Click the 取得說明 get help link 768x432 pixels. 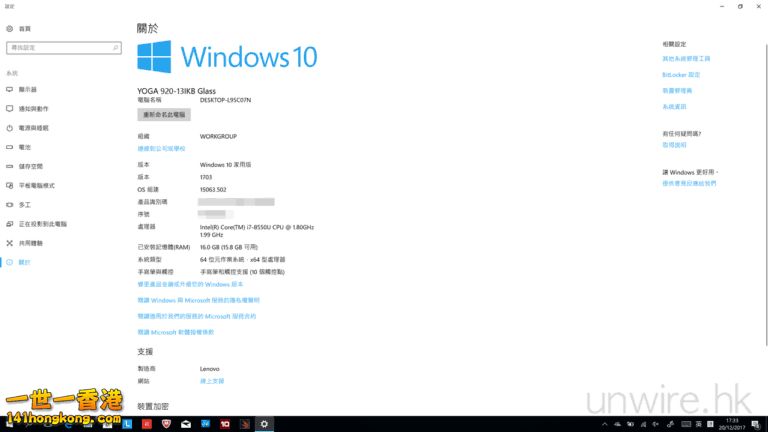674,145
